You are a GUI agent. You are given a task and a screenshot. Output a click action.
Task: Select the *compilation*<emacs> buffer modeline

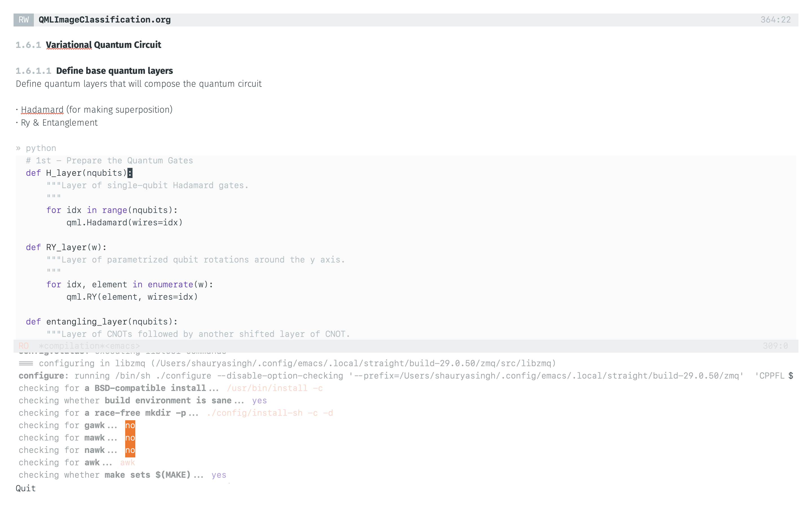point(89,346)
